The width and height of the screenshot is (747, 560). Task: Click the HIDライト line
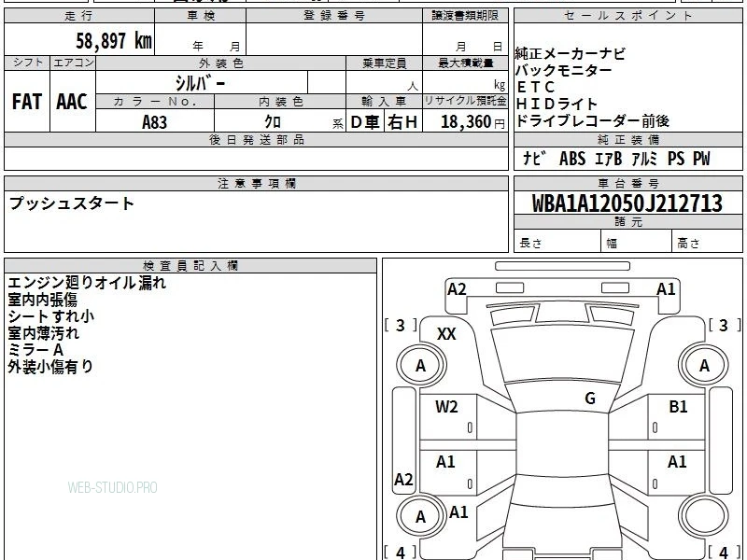557,104
